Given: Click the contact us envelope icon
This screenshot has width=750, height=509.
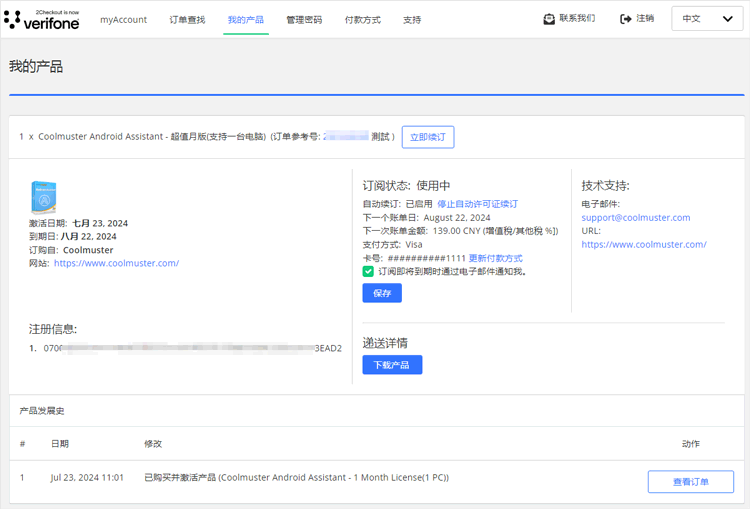Looking at the screenshot, I should (549, 19).
